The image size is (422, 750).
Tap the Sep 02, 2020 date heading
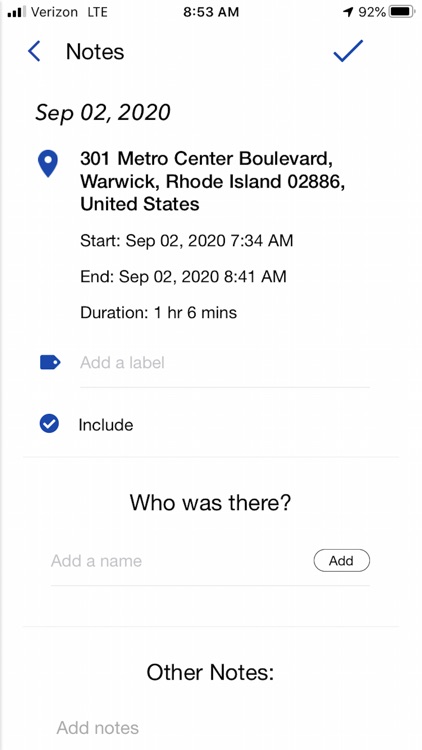click(x=103, y=113)
